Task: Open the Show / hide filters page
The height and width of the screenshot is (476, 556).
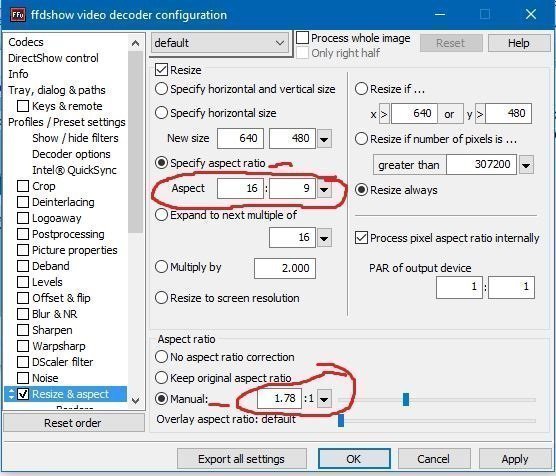Action: click(x=75, y=138)
